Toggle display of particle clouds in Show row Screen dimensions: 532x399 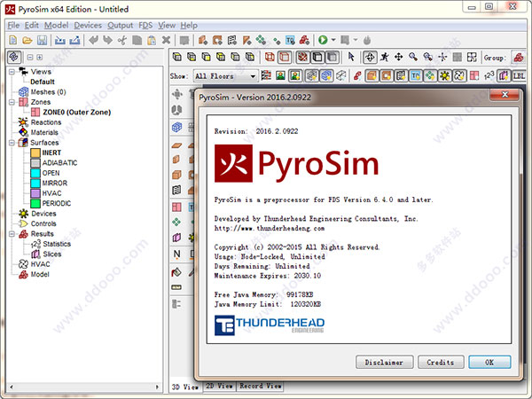click(430, 75)
